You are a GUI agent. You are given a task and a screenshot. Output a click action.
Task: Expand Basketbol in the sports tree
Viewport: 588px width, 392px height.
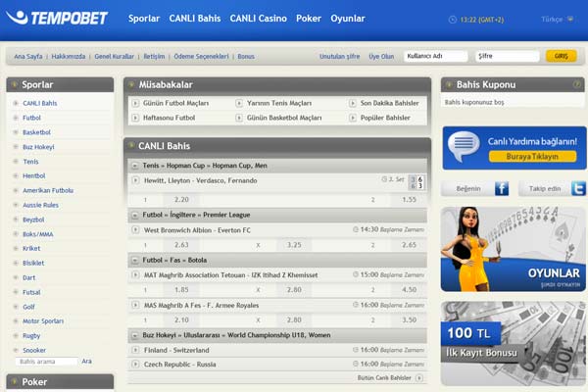point(16,132)
